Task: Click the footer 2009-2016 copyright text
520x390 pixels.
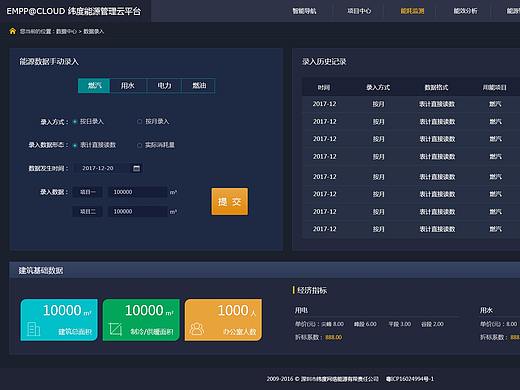Action: [323, 379]
